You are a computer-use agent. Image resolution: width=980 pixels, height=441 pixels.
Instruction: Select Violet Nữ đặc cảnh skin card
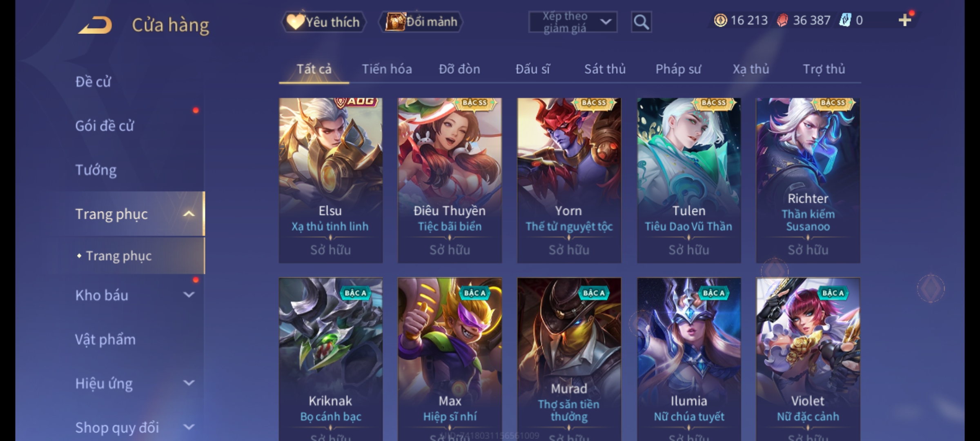click(x=808, y=359)
